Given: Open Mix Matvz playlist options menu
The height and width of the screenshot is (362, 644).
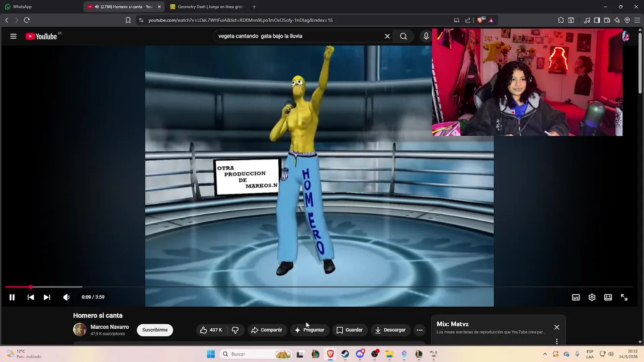Looking at the screenshot, I should [x=556, y=341].
